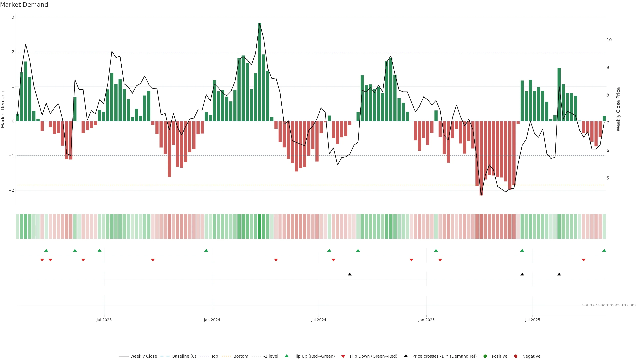Click the green Flip Up legend triangle
644x362 pixels.
click(x=287, y=356)
